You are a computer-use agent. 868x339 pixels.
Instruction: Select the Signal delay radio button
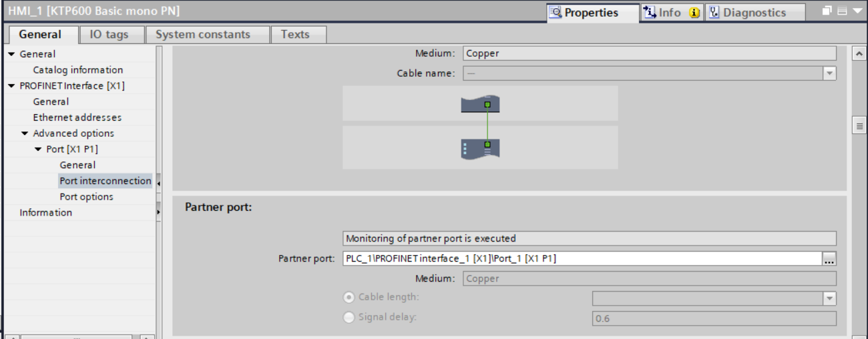(349, 318)
